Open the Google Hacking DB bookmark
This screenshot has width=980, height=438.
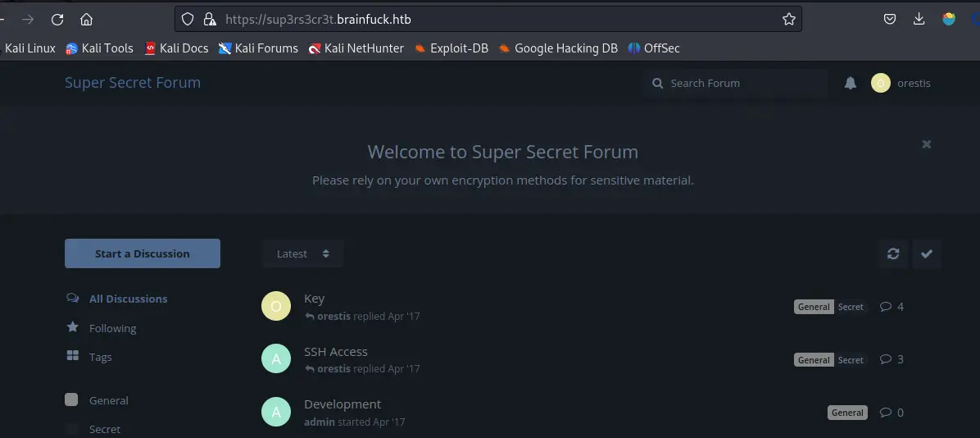pyautogui.click(x=558, y=48)
